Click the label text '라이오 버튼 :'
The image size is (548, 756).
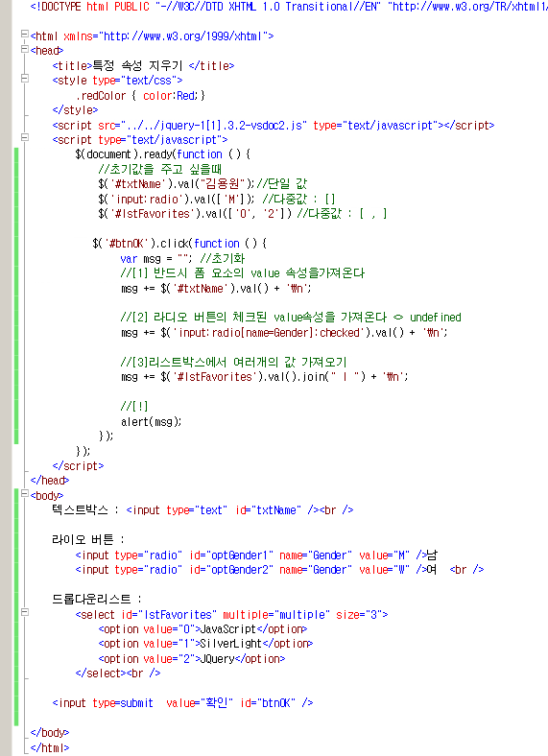pyautogui.click(x=88, y=539)
